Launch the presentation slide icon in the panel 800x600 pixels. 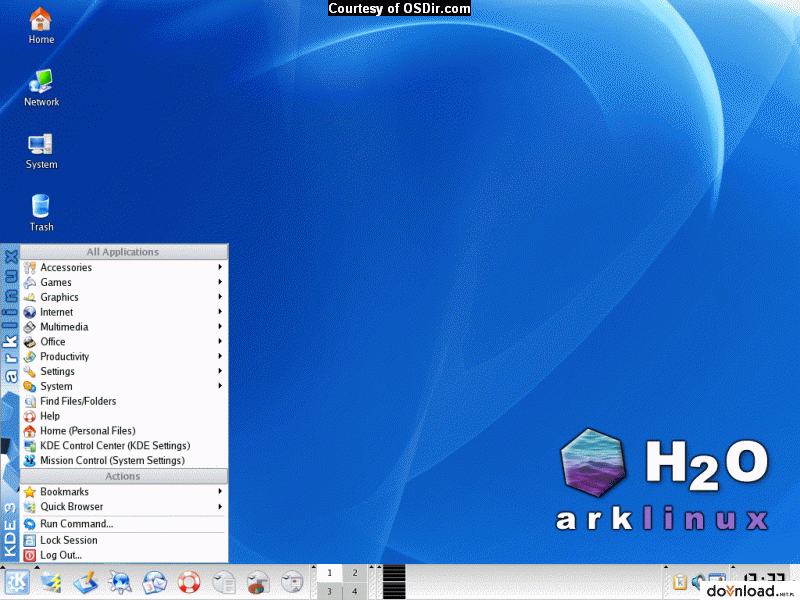coord(292,582)
